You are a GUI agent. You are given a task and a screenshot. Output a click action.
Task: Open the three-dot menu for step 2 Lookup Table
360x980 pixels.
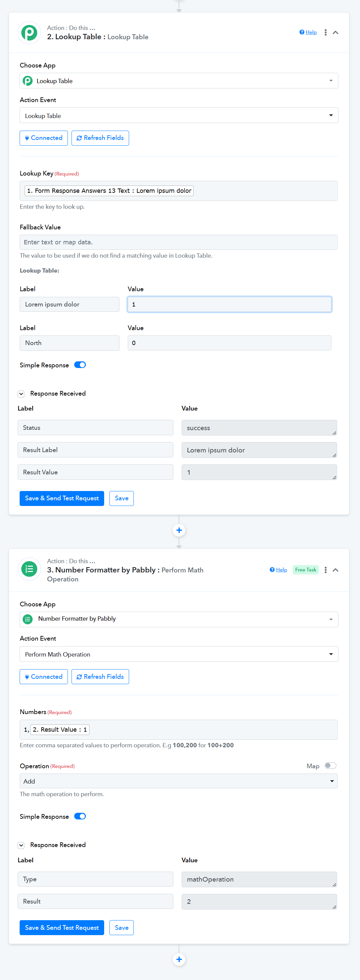pos(325,32)
